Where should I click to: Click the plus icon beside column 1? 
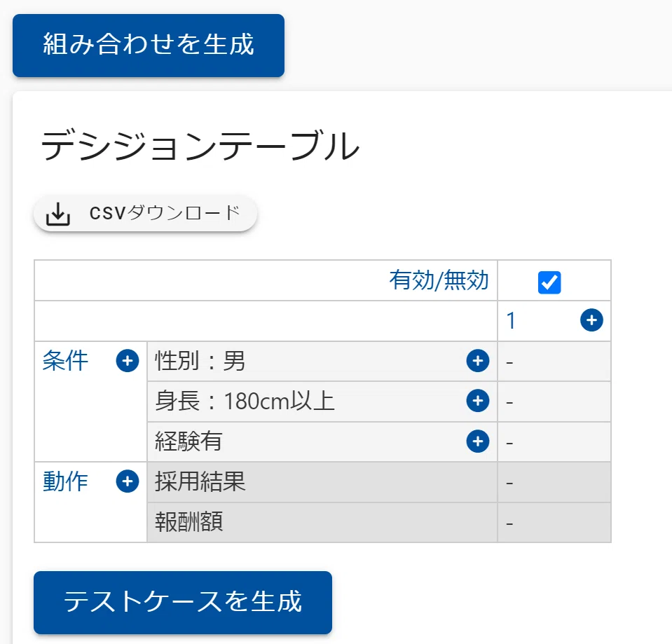[591, 320]
